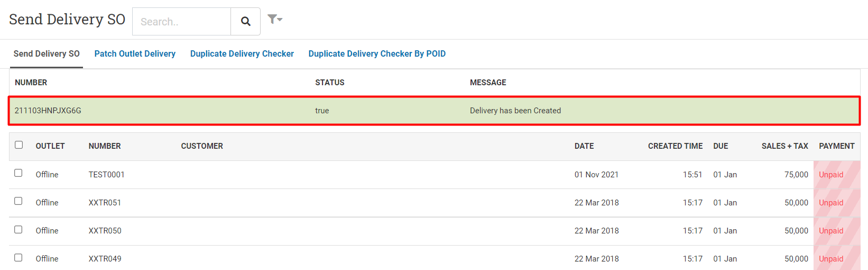Image resolution: width=868 pixels, height=270 pixels.
Task: Click the PAYMENT column header
Action: pos(837,146)
